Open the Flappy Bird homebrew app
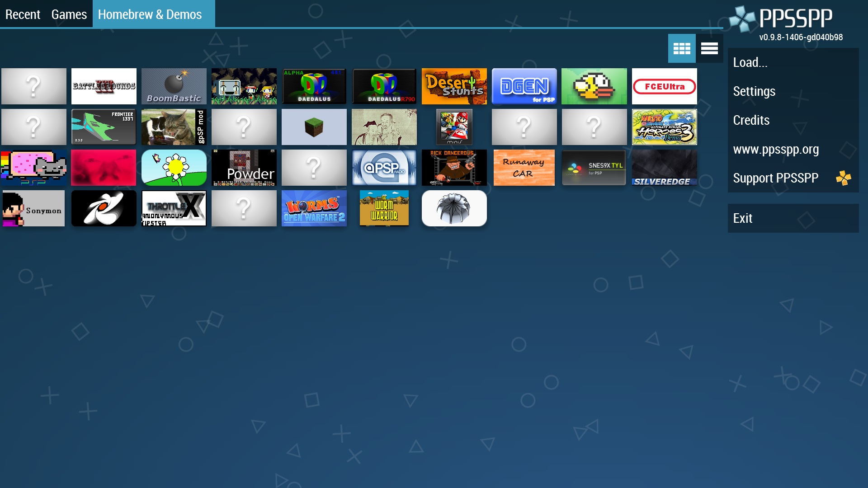Viewport: 868px width, 488px height. coord(594,86)
